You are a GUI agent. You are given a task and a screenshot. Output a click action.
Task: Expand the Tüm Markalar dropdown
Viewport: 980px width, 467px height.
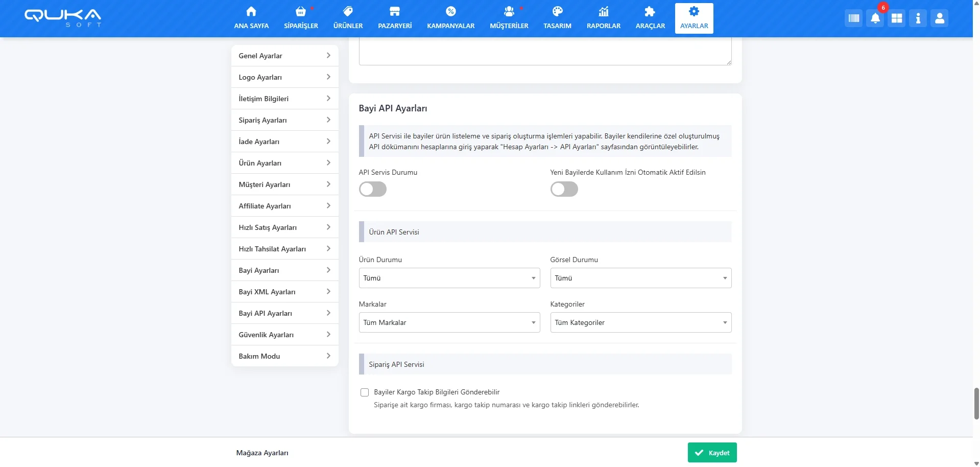click(449, 322)
